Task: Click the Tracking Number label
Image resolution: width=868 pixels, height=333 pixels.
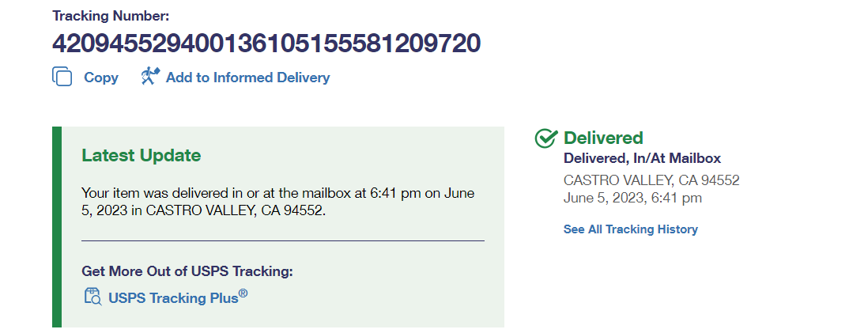Action: 111,16
